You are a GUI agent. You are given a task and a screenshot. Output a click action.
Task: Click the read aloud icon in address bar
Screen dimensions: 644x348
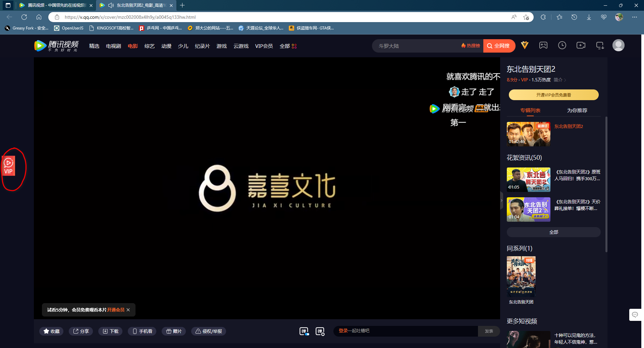pos(514,17)
